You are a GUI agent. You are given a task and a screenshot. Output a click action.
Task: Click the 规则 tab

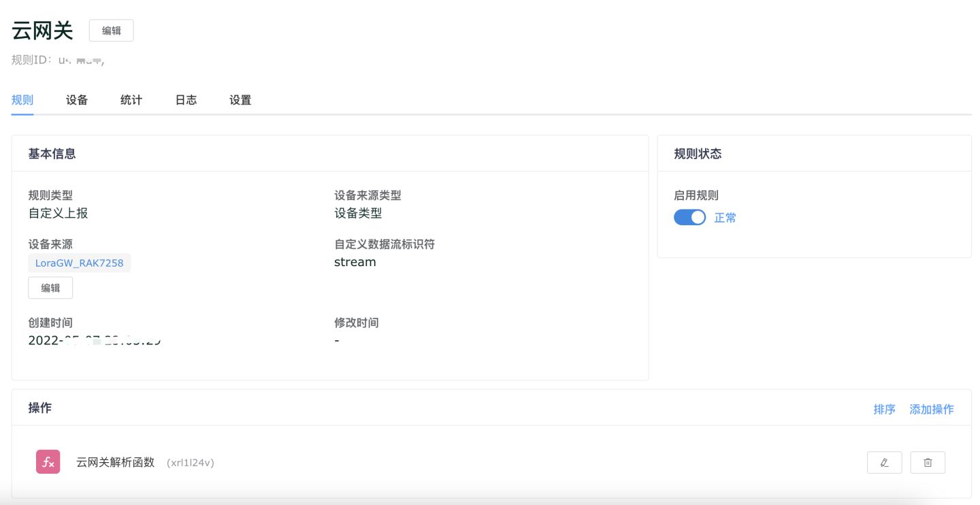coord(22,99)
